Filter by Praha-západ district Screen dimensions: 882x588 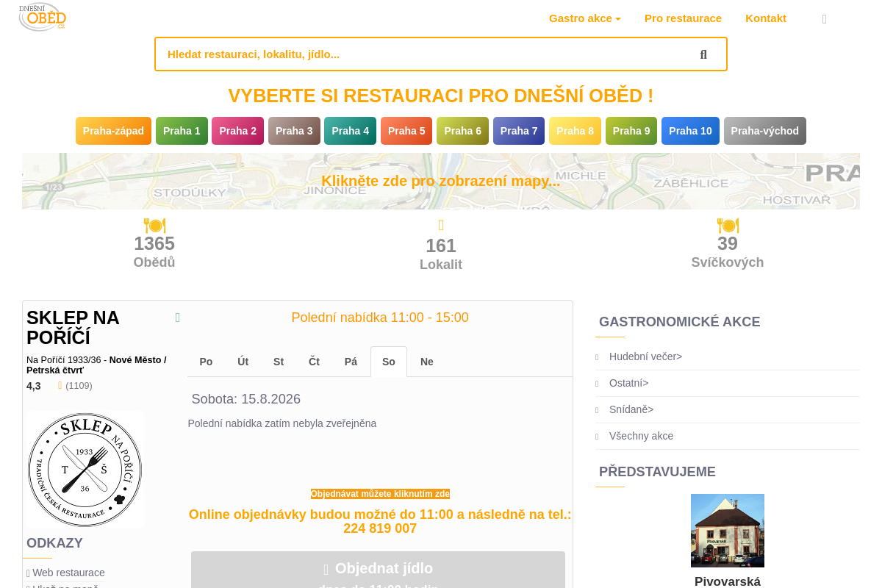pyautogui.click(x=113, y=131)
